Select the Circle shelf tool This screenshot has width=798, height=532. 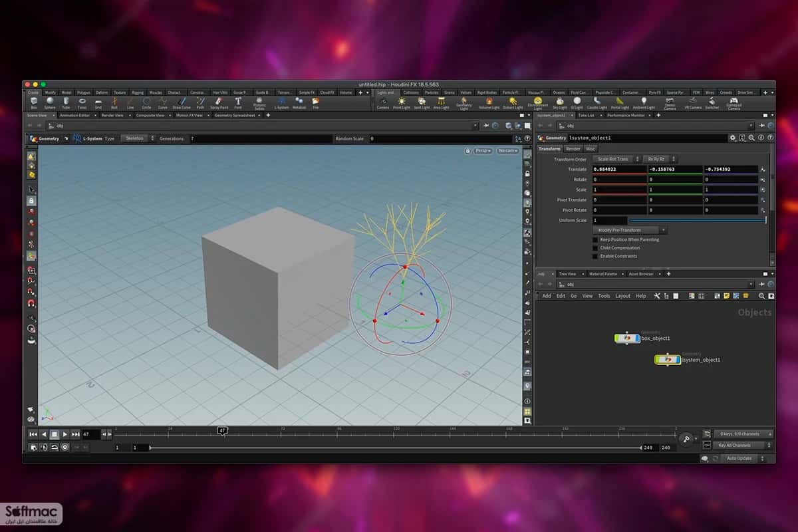coord(146,102)
